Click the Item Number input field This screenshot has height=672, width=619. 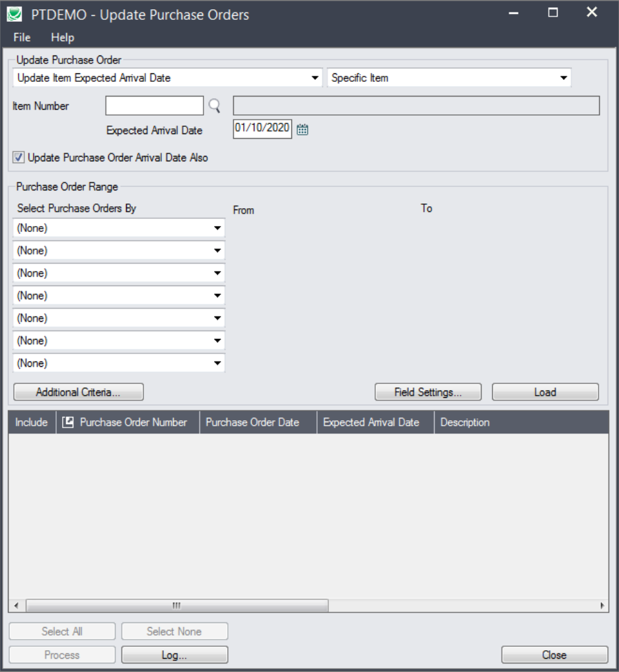point(154,106)
